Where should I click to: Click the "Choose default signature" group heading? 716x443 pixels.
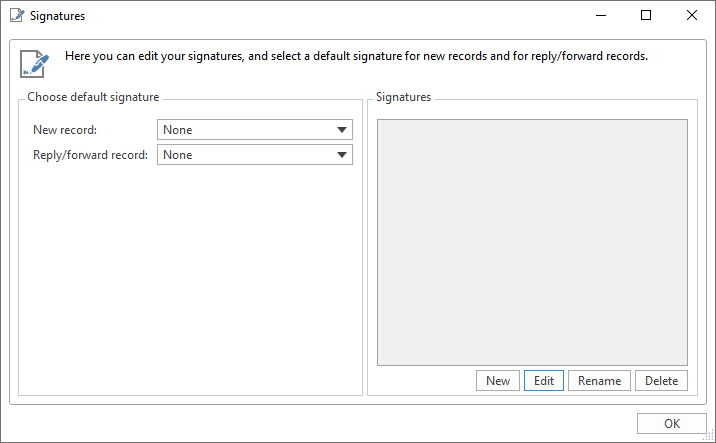click(x=93, y=97)
